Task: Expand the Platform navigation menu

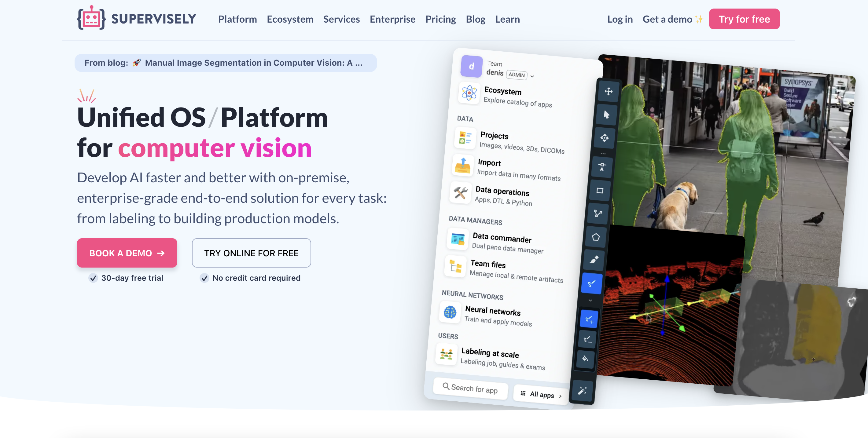Action: 237,19
